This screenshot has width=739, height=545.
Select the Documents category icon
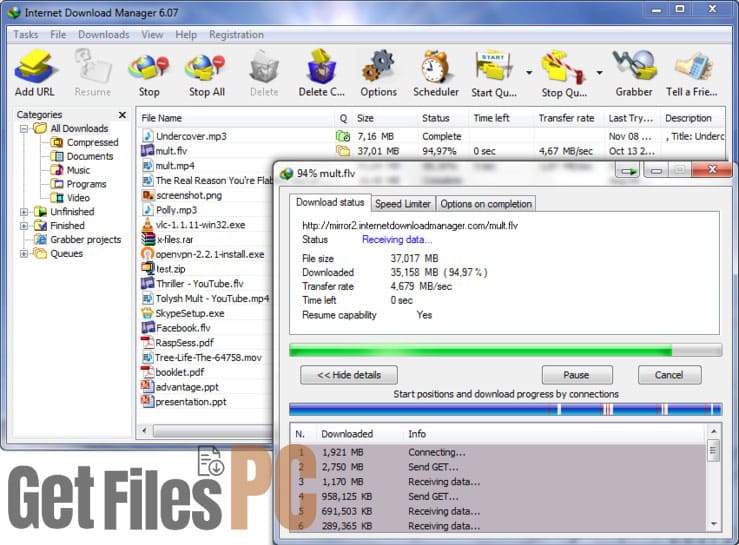[57, 156]
